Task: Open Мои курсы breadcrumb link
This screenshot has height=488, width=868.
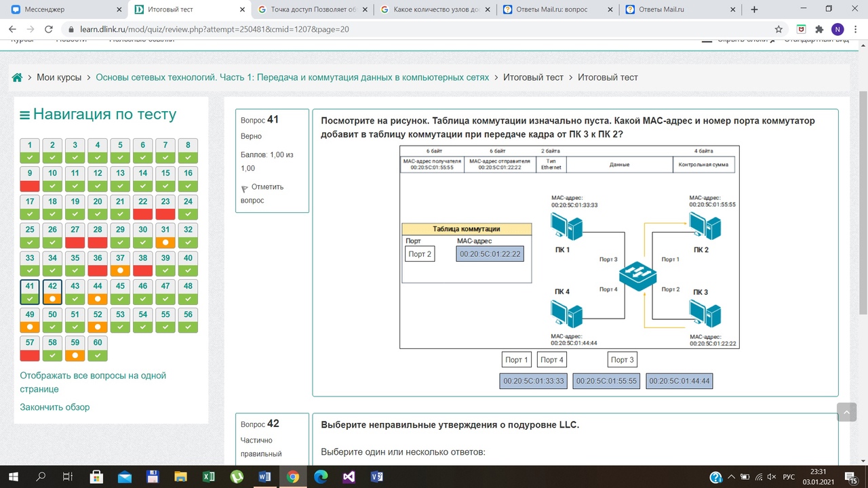Action: click(x=59, y=77)
